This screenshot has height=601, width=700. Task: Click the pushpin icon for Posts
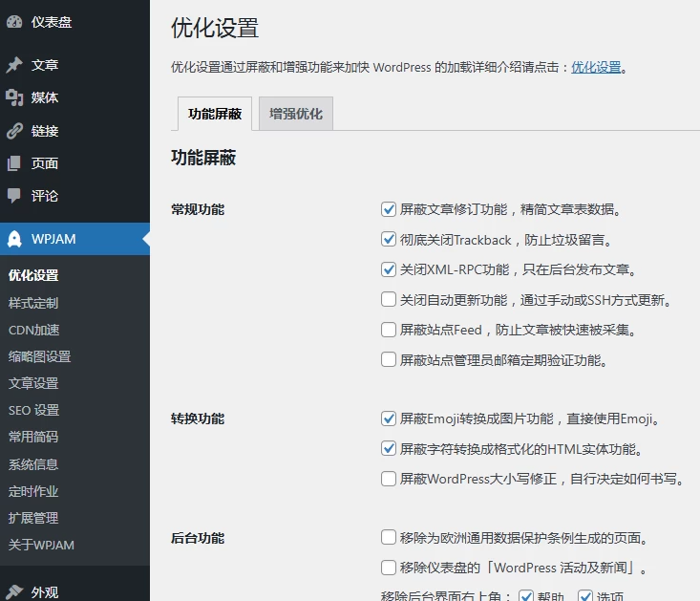coord(14,65)
